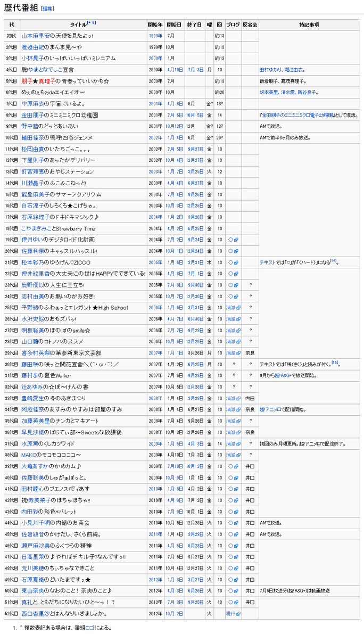Open blog external-link icon in 佐倉綾音 row

[x=236, y=534]
